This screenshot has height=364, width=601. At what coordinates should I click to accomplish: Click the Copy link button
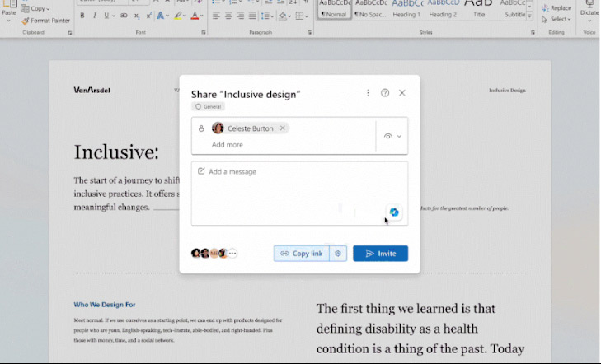[x=301, y=254]
